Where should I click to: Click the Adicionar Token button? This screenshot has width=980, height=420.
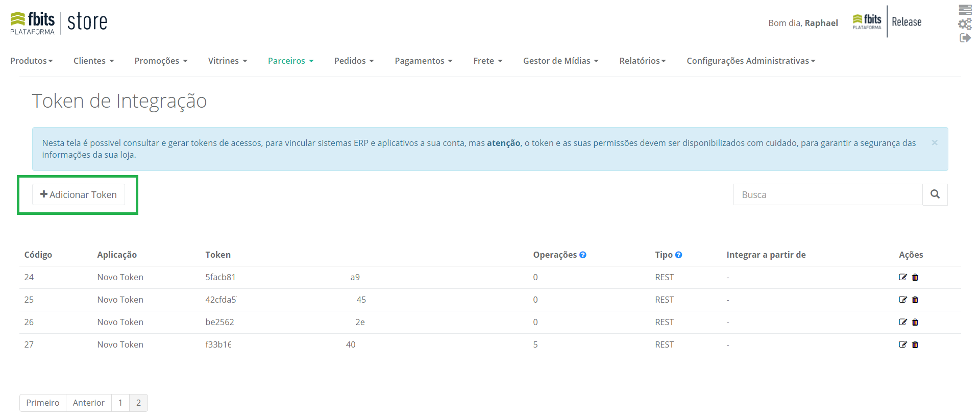tap(79, 194)
